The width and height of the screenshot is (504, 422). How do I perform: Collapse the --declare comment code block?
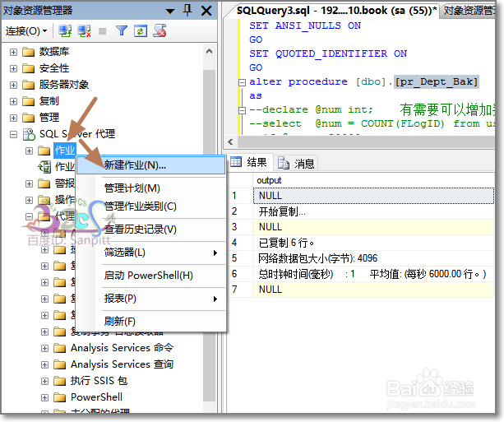pos(242,111)
